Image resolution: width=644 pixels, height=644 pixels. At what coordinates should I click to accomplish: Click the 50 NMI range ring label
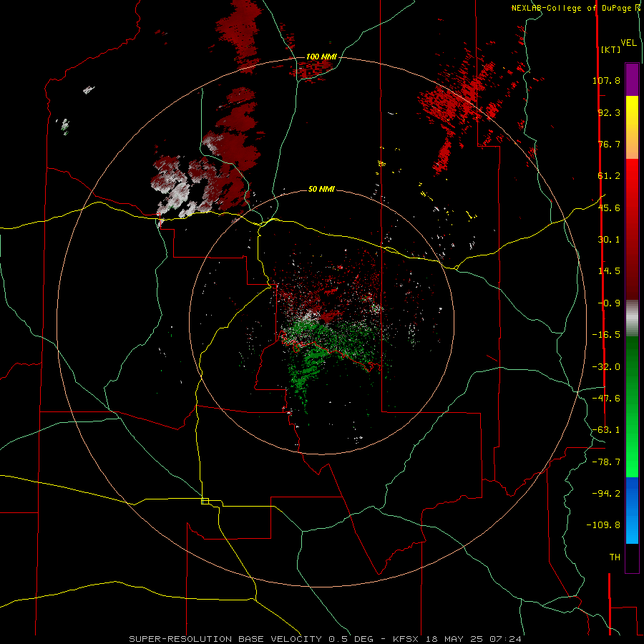tap(321, 190)
